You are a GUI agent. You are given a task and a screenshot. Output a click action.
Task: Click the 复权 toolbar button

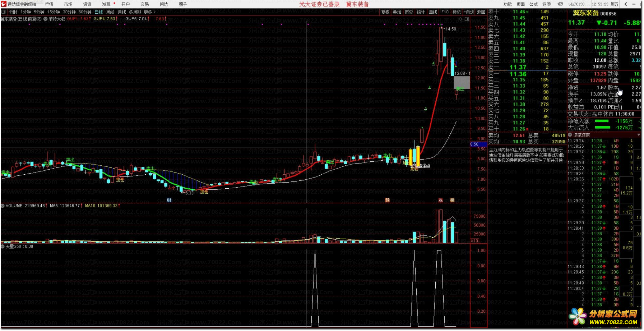[x=385, y=12]
